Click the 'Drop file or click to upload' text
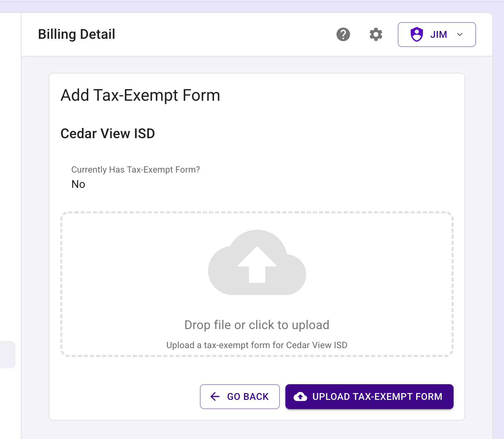 (x=257, y=325)
